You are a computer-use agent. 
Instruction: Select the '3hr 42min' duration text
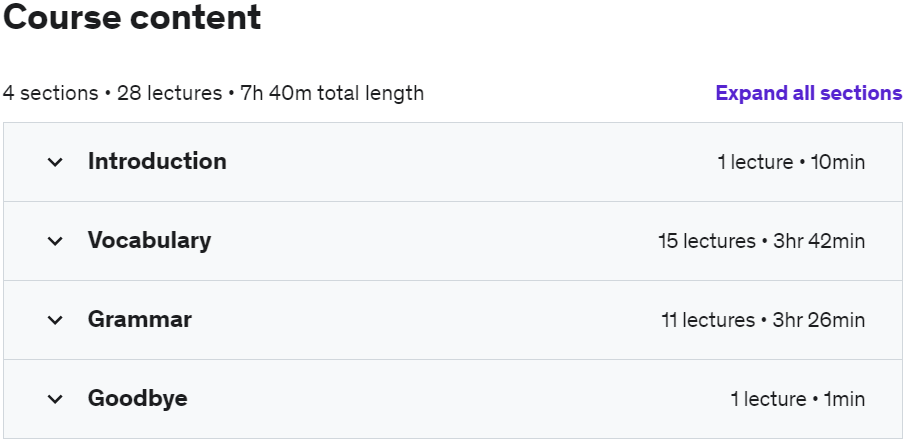point(819,242)
